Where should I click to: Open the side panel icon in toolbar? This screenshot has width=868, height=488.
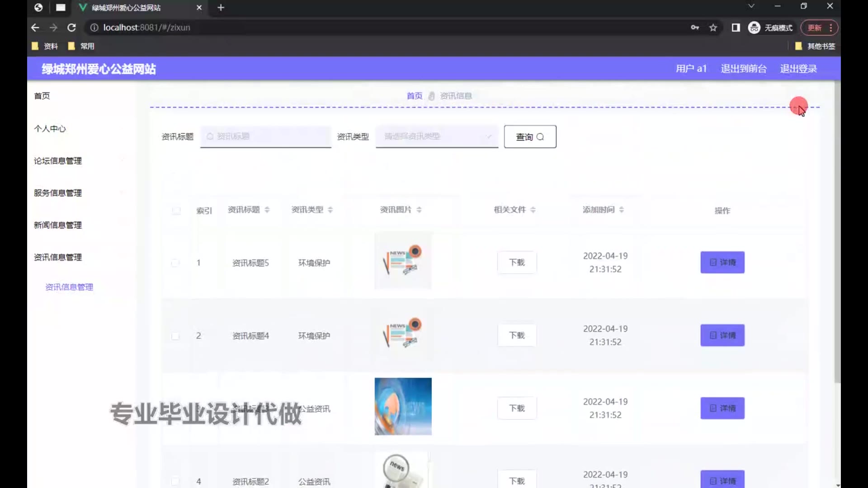pos(736,28)
